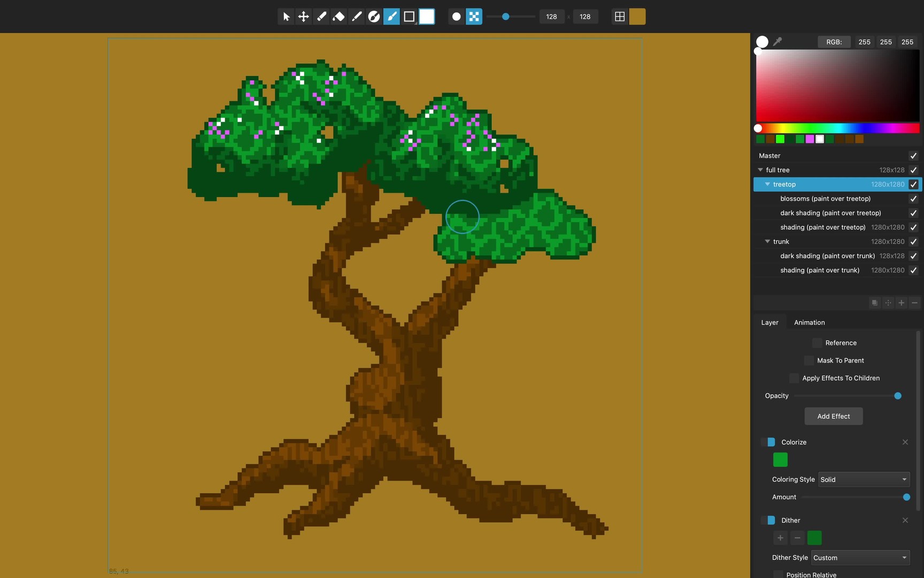Click the add layer plus icon
The height and width of the screenshot is (578, 924).
(x=901, y=303)
